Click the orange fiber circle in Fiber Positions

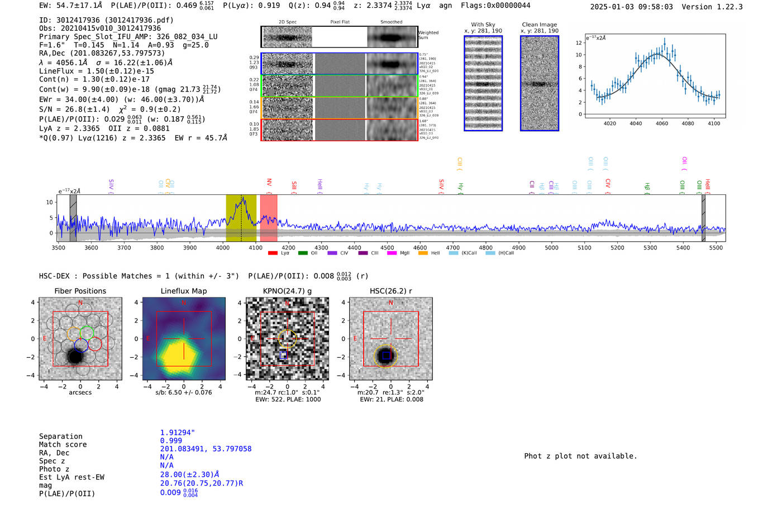click(x=74, y=334)
